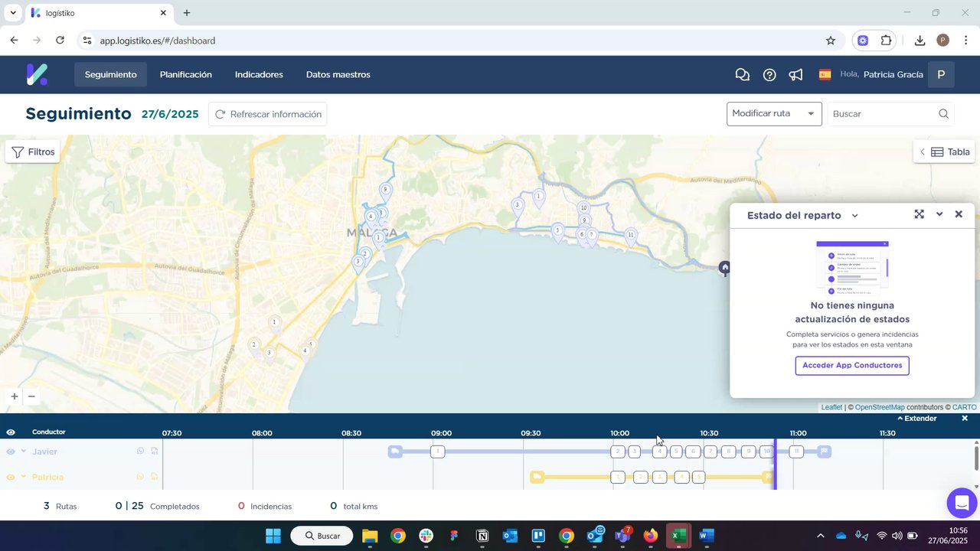Open Figma from the taskbar
This screenshot has height=551, width=980.
[454, 536]
